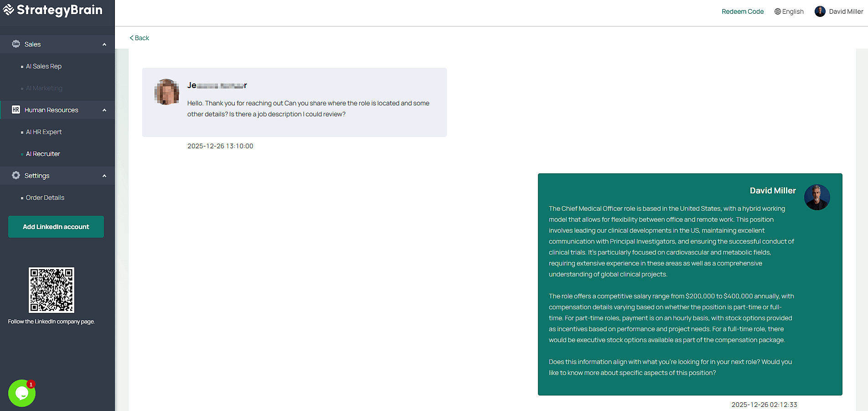The image size is (868, 411).
Task: Click the globe language icon
Action: click(x=777, y=11)
